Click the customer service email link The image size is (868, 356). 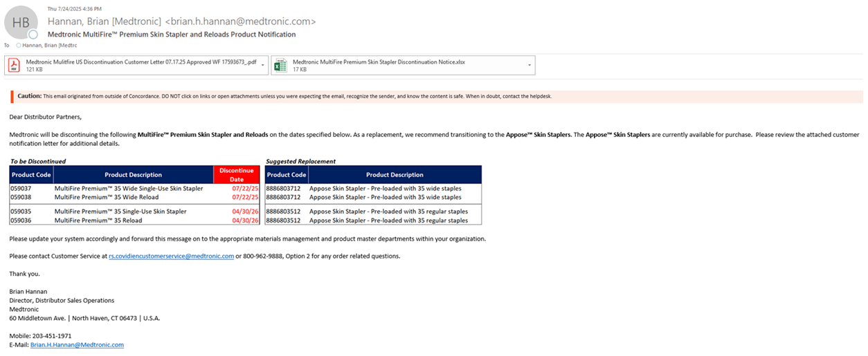(x=171, y=256)
